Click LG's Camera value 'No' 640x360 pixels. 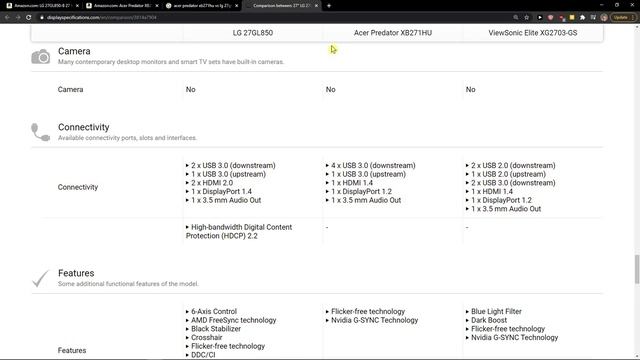191,89
